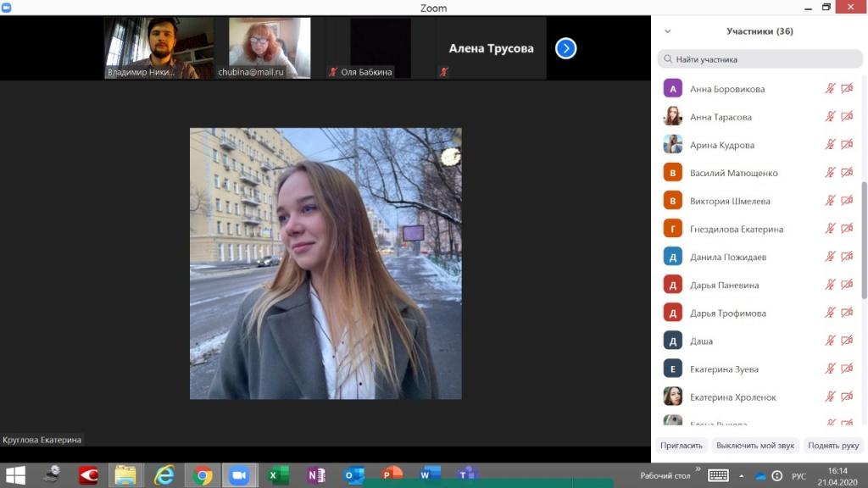Click muted microphone icon for Екатерина Зуева

pos(830,369)
